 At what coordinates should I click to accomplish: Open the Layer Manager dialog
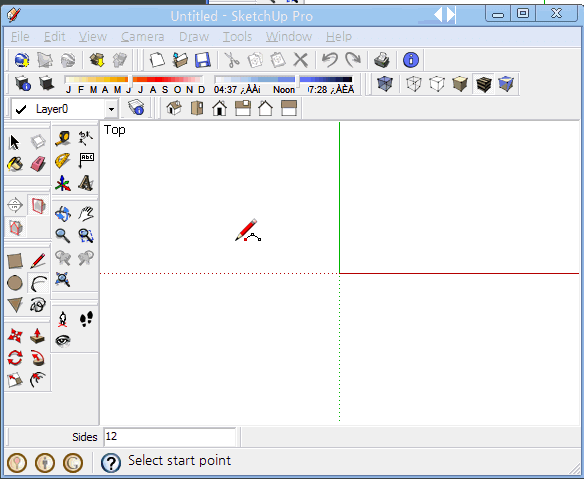point(136,108)
